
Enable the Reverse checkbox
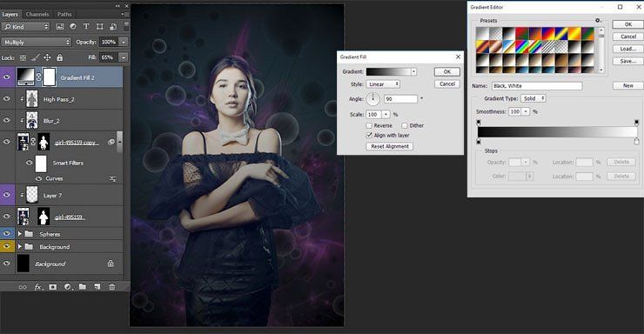coord(369,125)
